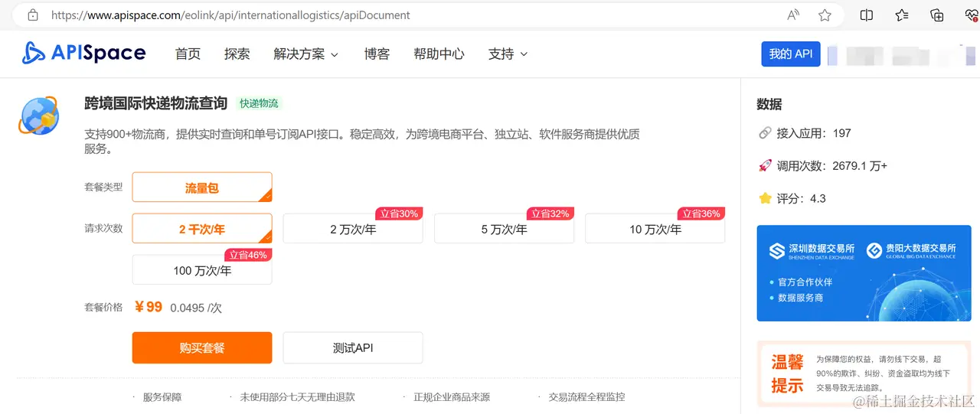Click the 交易流程全程监控 guarantee text
The image size is (980, 414).
[x=586, y=397]
